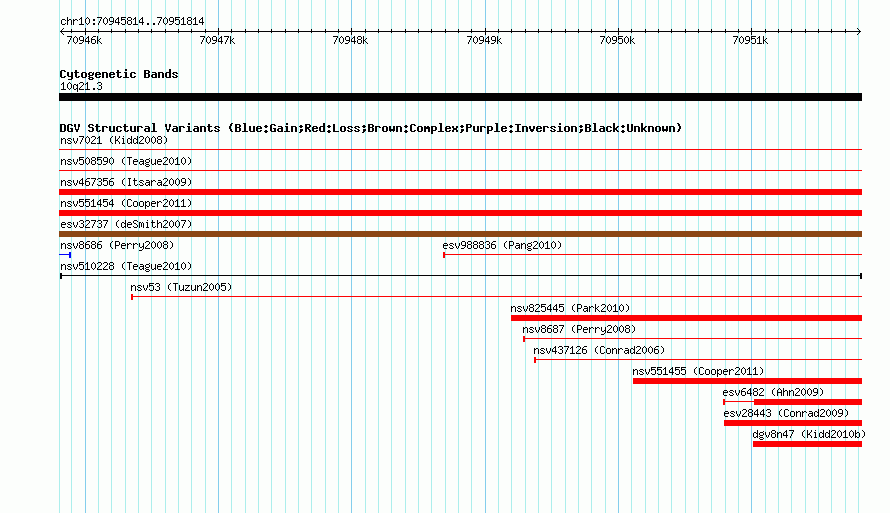Image resolution: width=890 pixels, height=513 pixels.
Task: Open esv988836 (Pang2010) variant label
Action: click(502, 245)
